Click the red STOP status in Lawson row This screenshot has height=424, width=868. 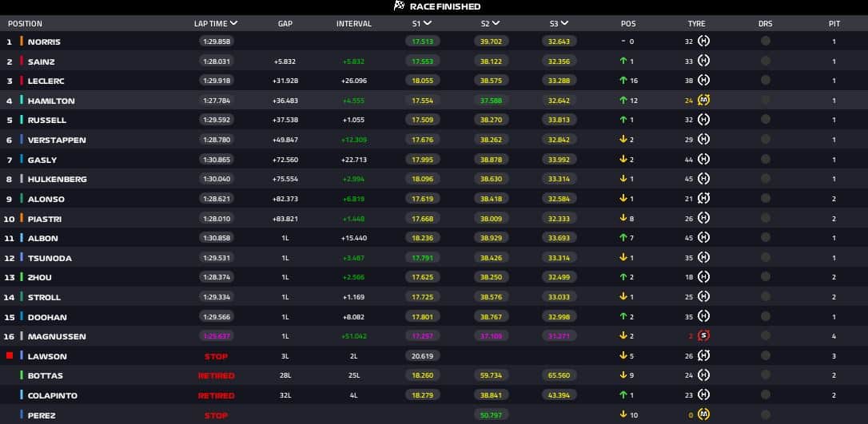coord(216,356)
